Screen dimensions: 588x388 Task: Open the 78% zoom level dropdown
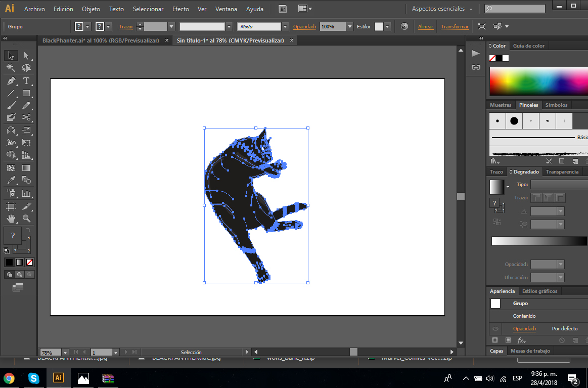coord(65,352)
